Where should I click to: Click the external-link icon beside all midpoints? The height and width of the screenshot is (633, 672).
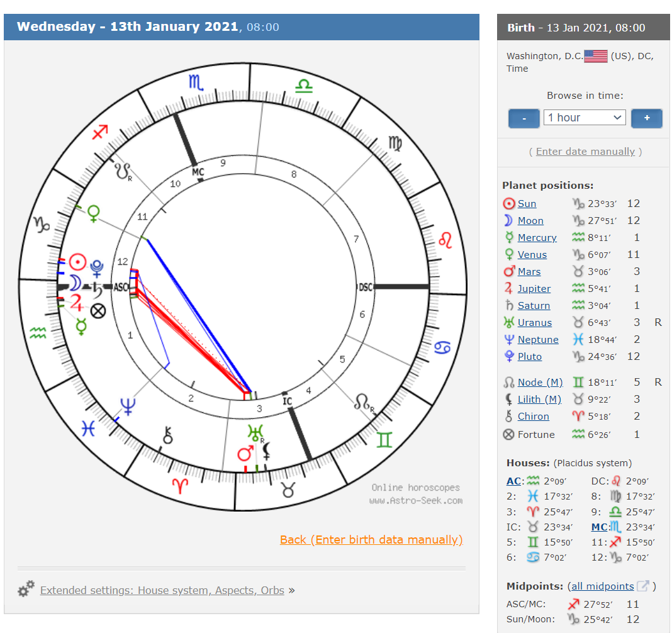tap(643, 585)
